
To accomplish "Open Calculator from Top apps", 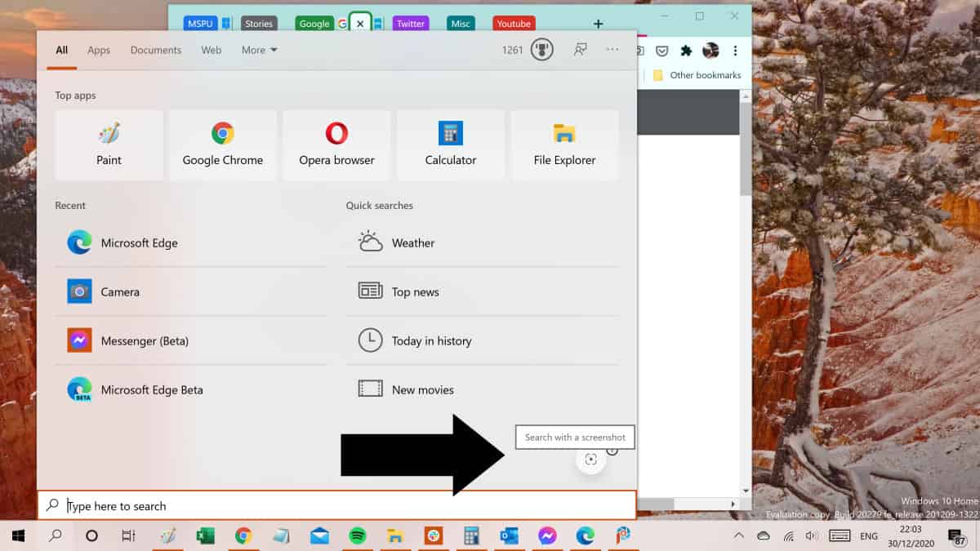I will pos(451,145).
